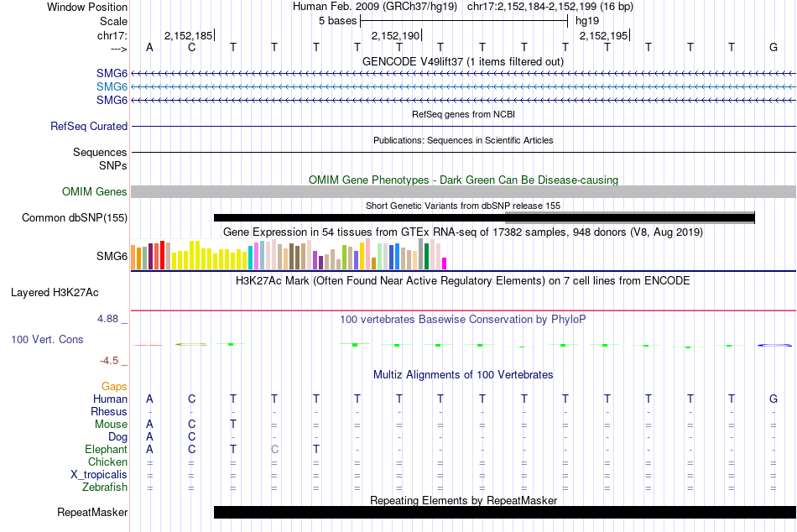Open 'Publications: Sequences in Scientific Articles' title
This screenshot has width=797, height=532.
[463, 140]
